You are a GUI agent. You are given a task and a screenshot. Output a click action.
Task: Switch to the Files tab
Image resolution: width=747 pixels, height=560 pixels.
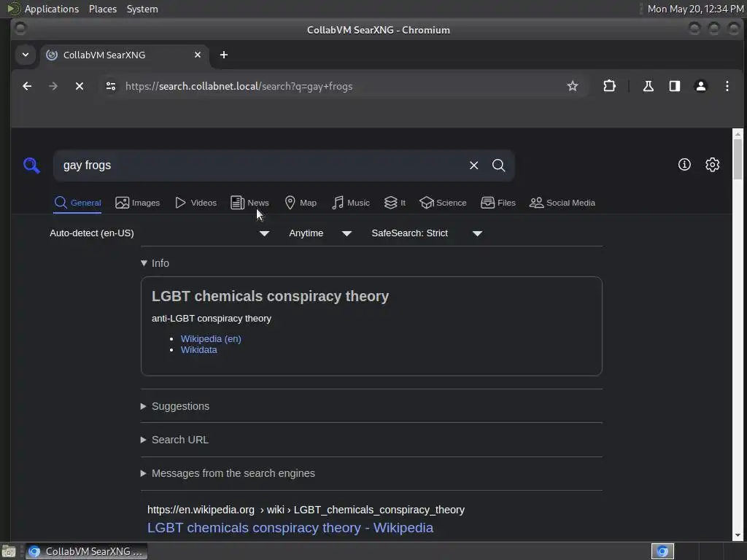click(x=498, y=203)
